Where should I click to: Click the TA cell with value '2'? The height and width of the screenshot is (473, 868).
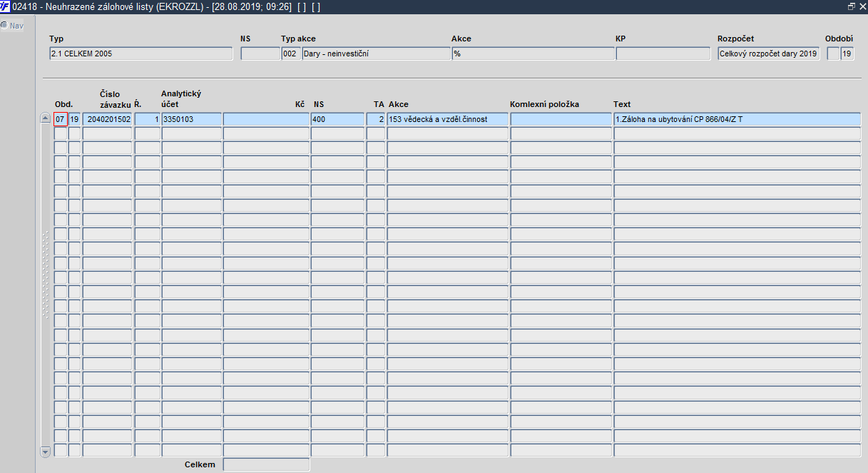tap(377, 119)
